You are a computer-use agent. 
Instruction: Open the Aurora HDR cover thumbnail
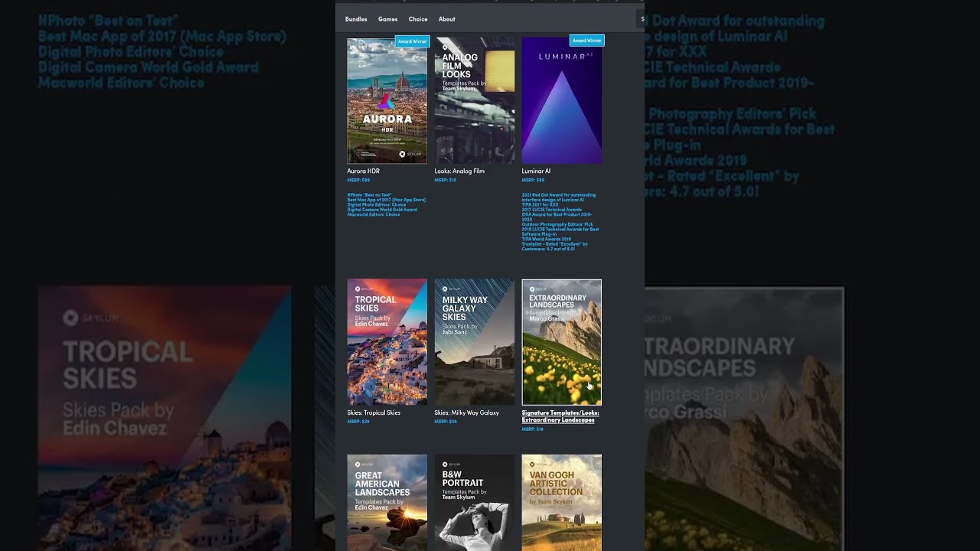pyautogui.click(x=387, y=100)
